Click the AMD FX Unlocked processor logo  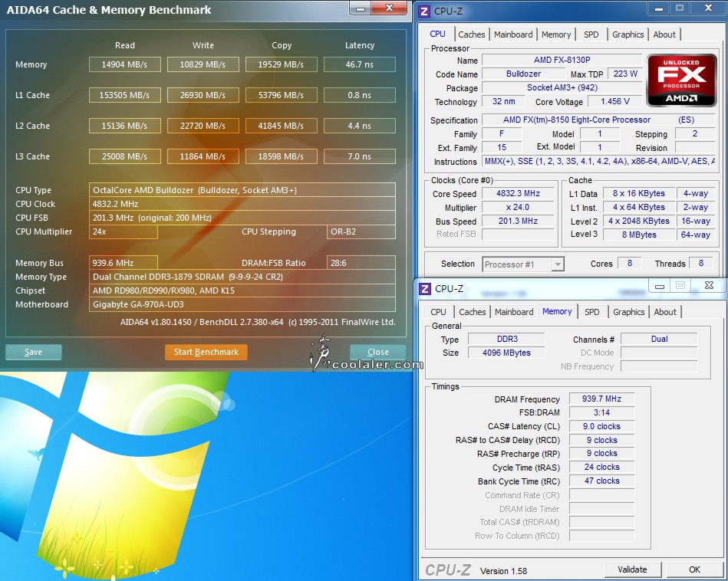click(681, 80)
